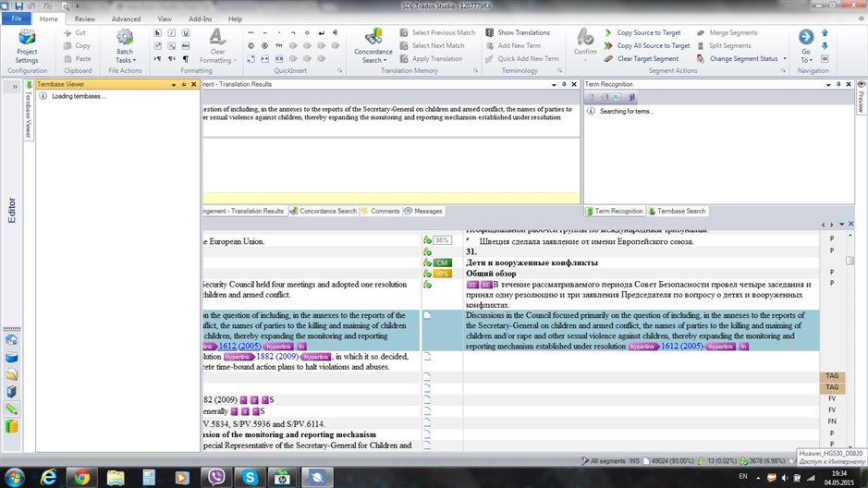Screen dimensions: 868x488
Task: Click Copy Source to Target
Action: pos(647,32)
